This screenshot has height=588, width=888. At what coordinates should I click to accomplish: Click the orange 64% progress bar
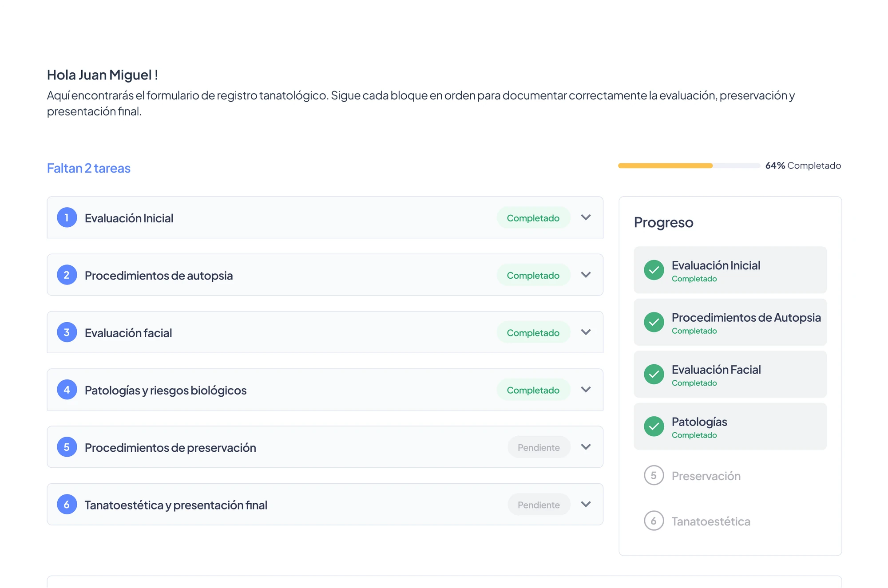coord(689,166)
